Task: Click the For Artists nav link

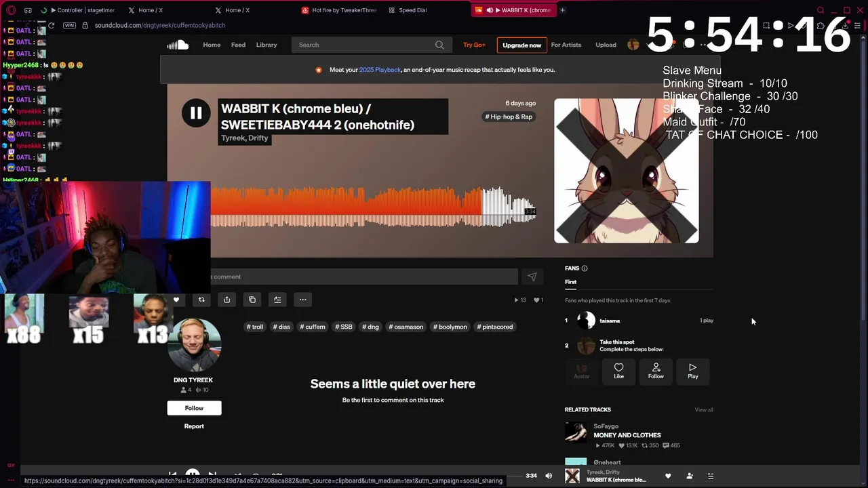Action: click(x=566, y=45)
